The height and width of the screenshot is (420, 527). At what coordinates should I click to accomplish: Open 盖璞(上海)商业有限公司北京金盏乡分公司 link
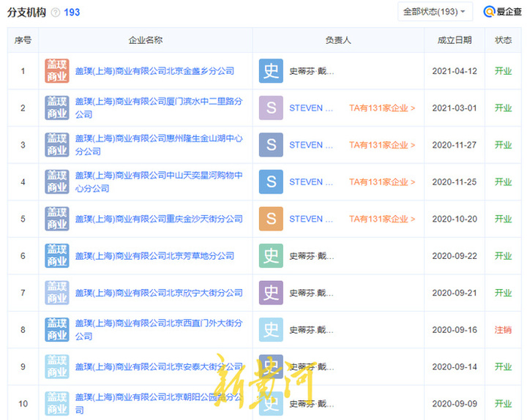point(154,71)
